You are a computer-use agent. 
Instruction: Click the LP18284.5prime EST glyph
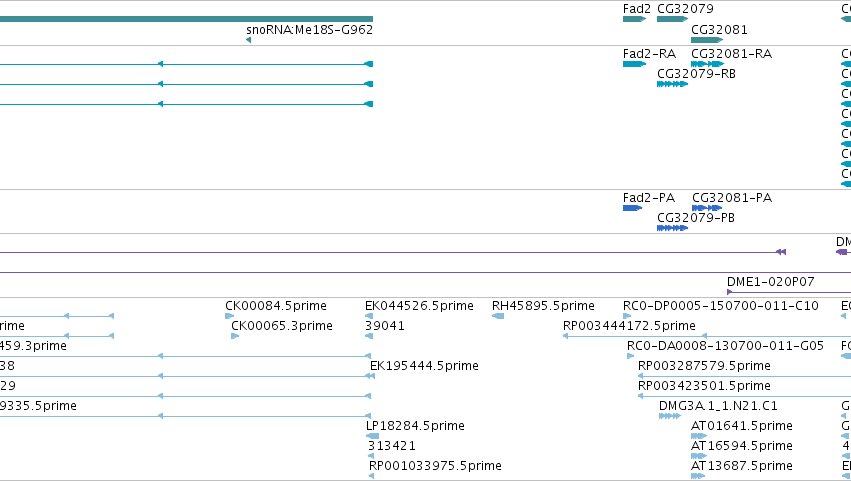pos(372,436)
